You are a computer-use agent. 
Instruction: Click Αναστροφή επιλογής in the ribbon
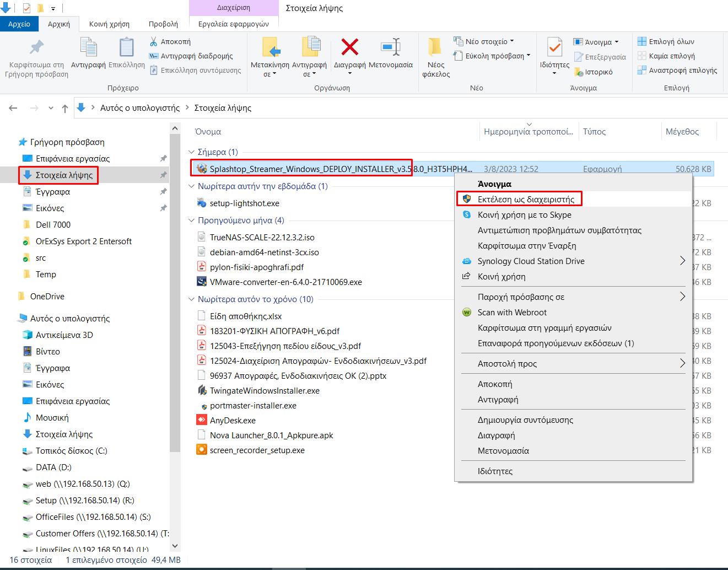[677, 70]
